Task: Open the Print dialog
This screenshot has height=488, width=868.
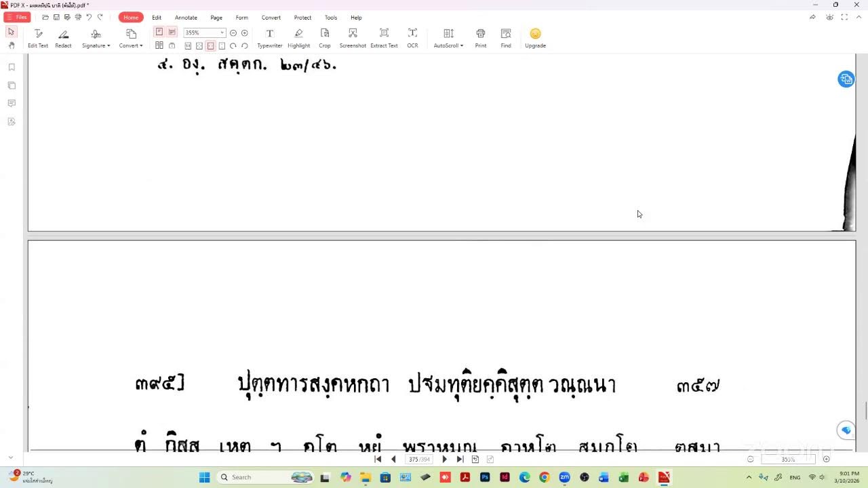Action: 481,38
